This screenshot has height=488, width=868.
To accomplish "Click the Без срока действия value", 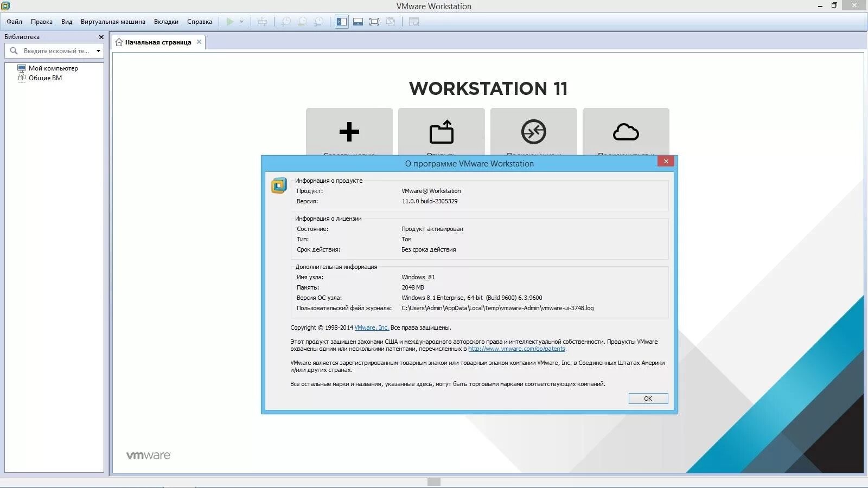I will 429,249.
